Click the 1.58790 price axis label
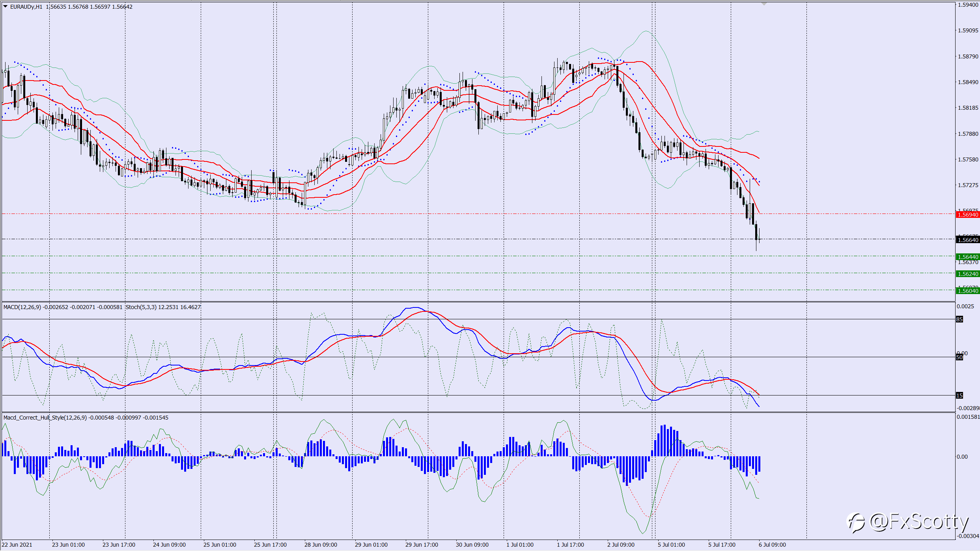The image size is (980, 551). (968, 56)
